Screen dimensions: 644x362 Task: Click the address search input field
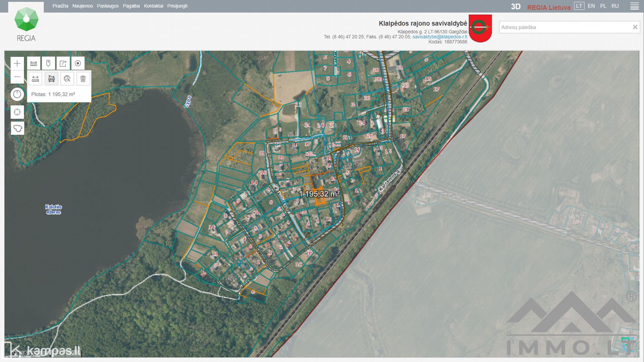click(564, 27)
